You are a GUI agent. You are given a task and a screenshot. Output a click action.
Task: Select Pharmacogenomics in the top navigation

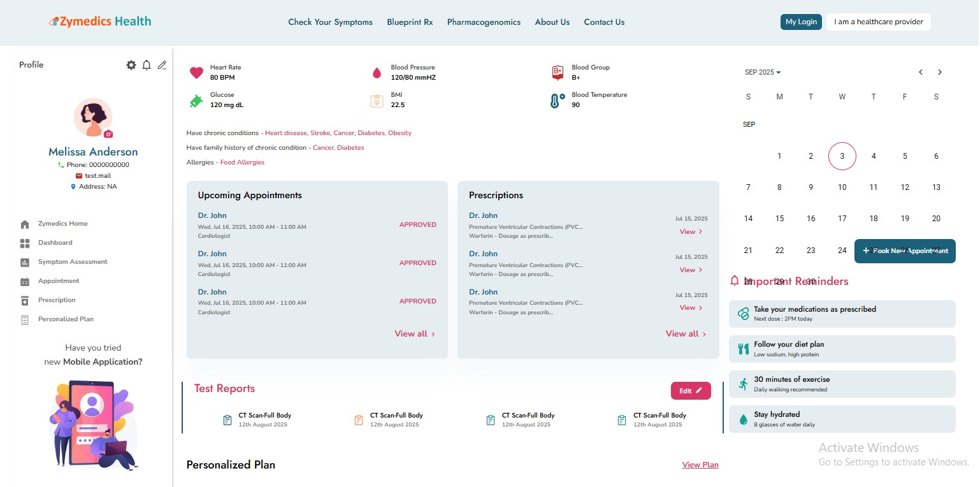point(484,22)
